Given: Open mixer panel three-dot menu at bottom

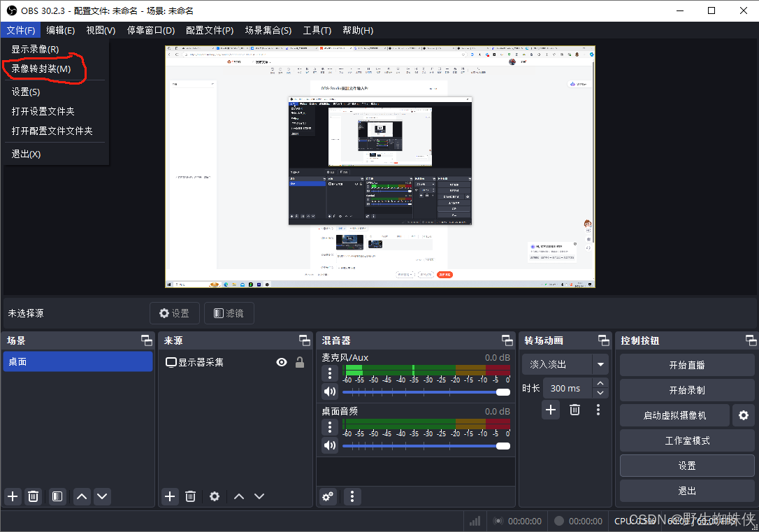Looking at the screenshot, I should pos(352,496).
